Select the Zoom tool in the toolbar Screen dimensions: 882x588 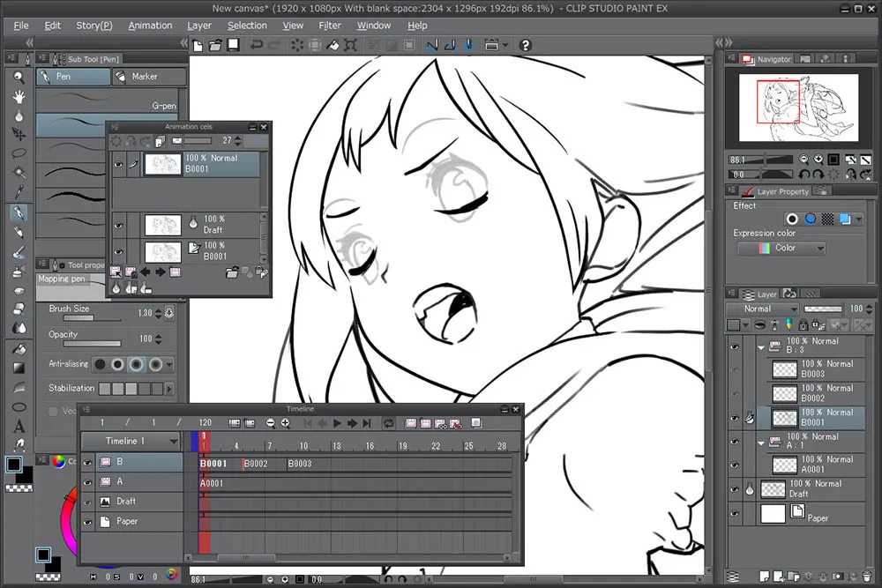tap(19, 78)
